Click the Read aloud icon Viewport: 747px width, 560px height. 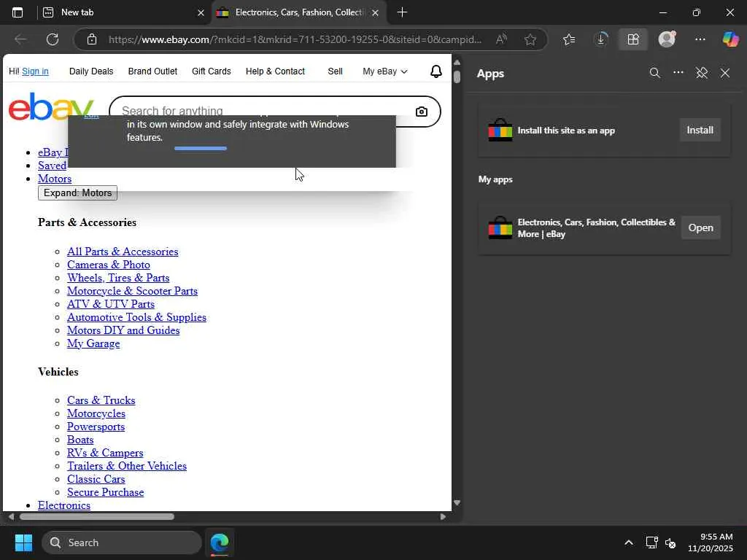(501, 39)
